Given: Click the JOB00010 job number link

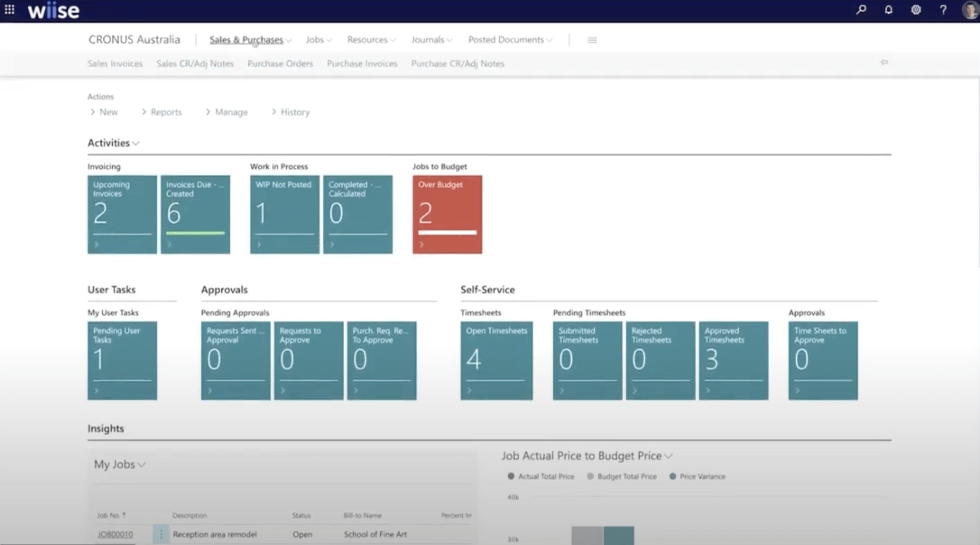Looking at the screenshot, I should point(115,534).
